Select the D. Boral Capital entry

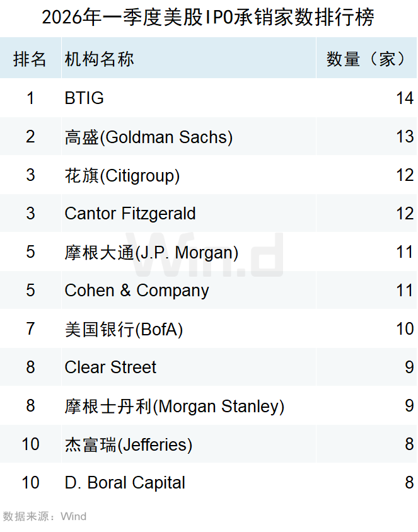click(x=125, y=483)
